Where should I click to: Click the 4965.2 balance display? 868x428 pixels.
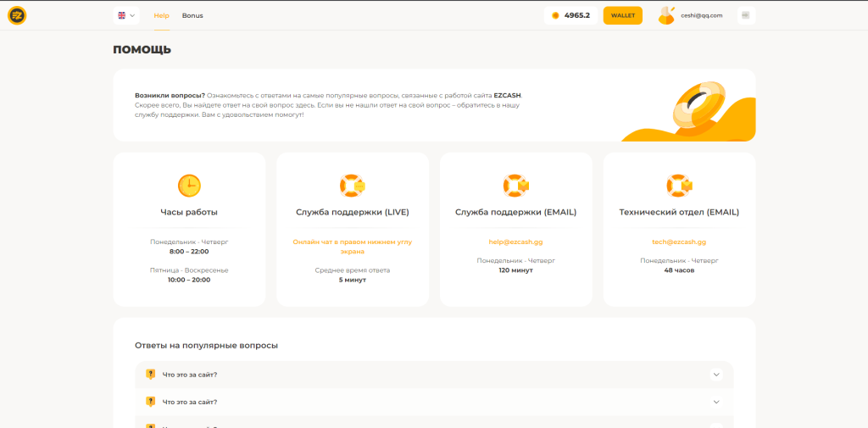(576, 15)
